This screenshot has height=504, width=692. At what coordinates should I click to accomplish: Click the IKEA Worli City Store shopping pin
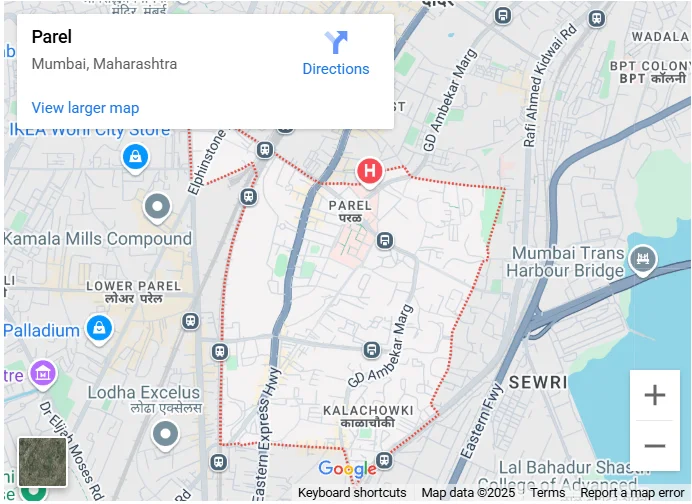pos(135,158)
